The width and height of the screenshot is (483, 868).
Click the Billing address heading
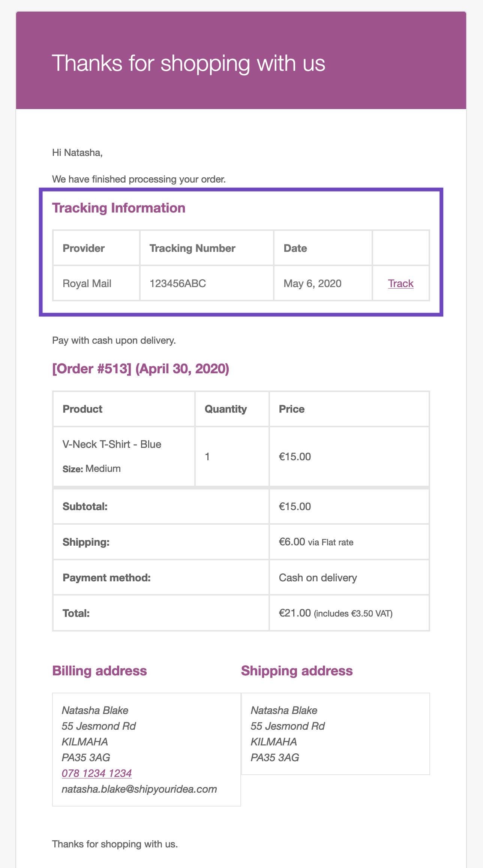pyautogui.click(x=99, y=670)
